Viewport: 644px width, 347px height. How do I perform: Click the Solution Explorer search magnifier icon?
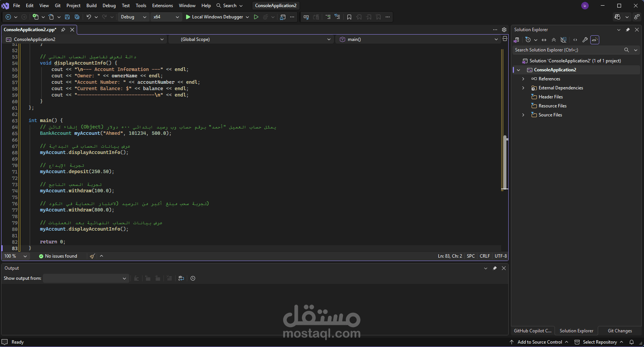pyautogui.click(x=627, y=50)
